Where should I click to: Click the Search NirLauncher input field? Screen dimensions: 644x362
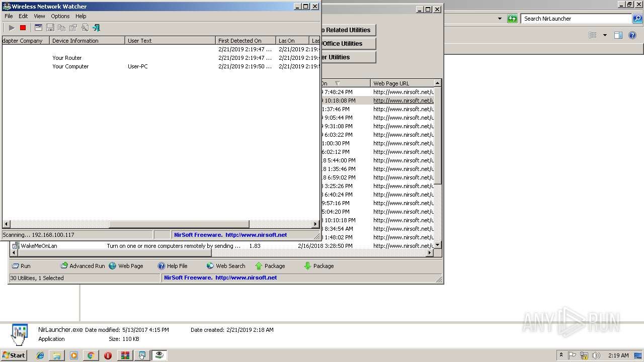576,19
